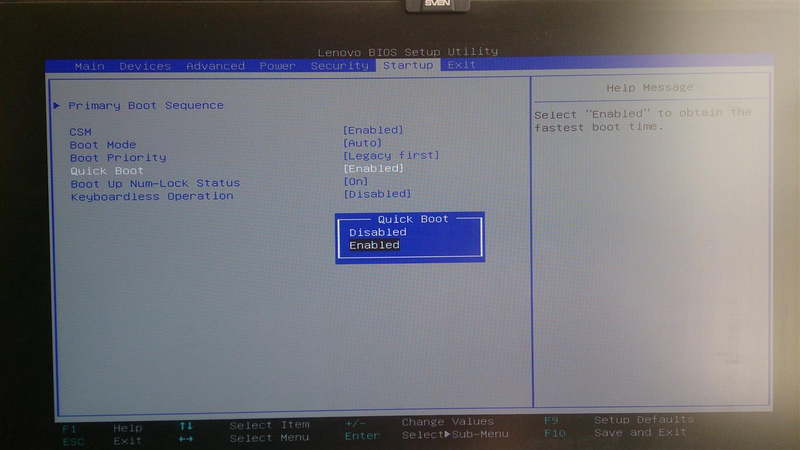Click the left-right arrows Select Menu icon
Screen dimensions: 800x450
[x=186, y=439]
